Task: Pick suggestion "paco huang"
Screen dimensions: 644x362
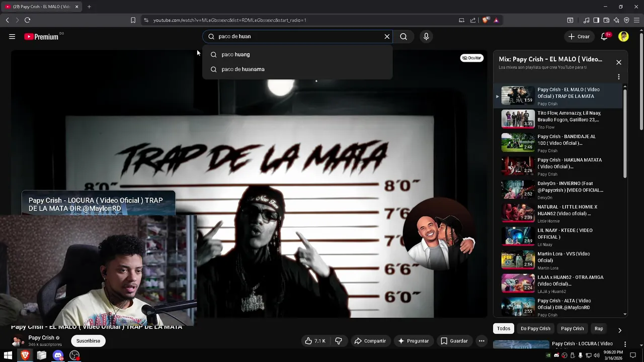Action: coord(297,54)
